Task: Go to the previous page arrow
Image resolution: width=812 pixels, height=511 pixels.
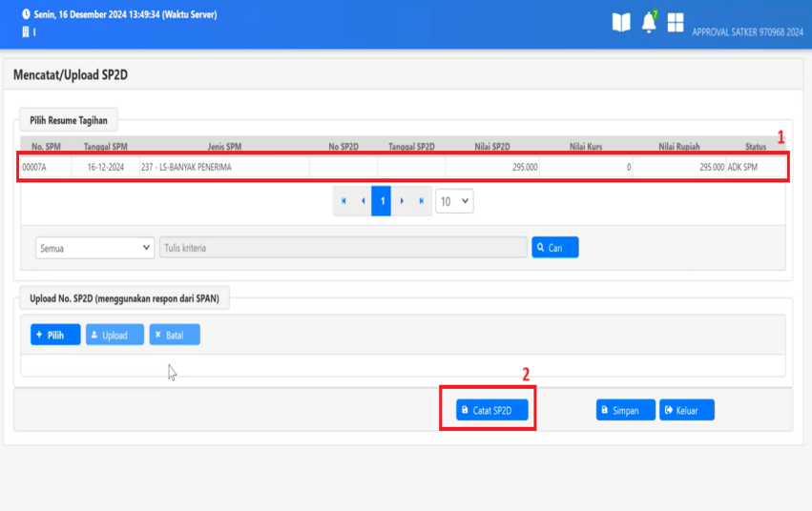Action: click(363, 201)
